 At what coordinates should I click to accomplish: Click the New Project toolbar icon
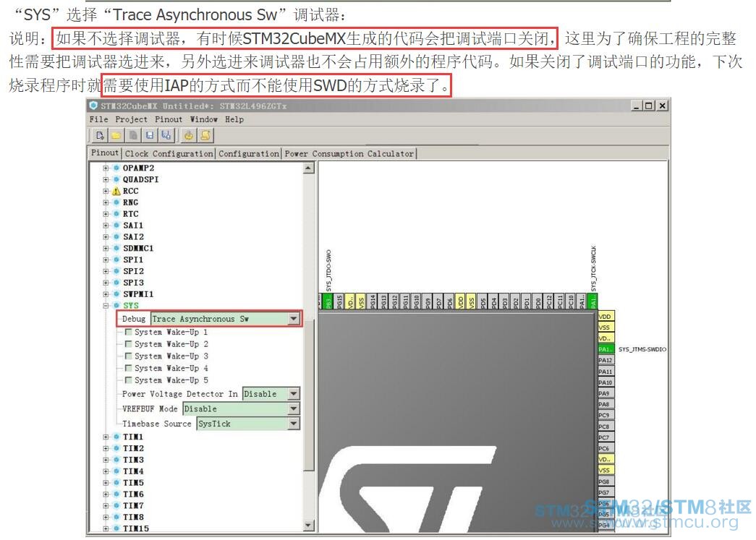pyautogui.click(x=100, y=135)
